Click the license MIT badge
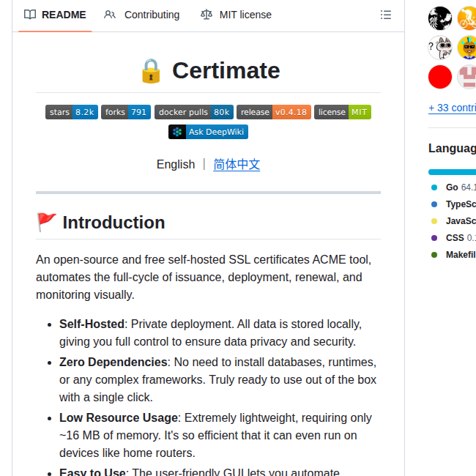The image size is (476, 476). point(343,112)
